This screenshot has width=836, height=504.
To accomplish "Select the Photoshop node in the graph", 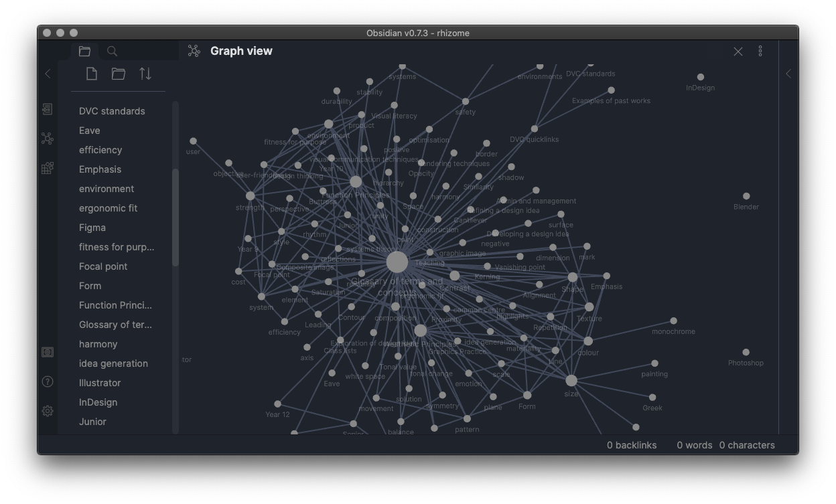I will (746, 351).
